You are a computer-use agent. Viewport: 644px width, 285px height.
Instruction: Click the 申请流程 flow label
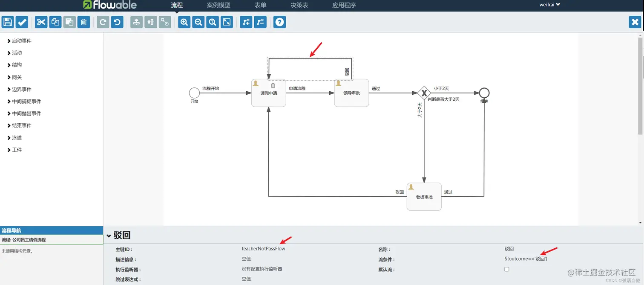(297, 88)
